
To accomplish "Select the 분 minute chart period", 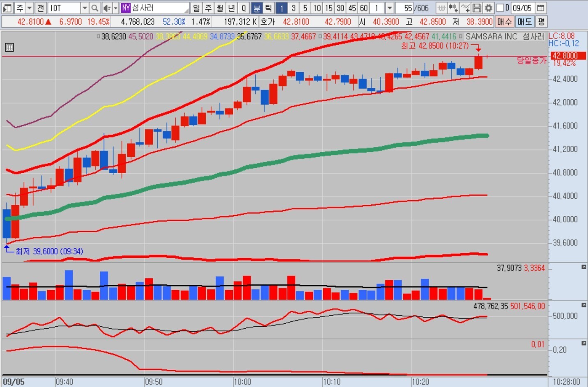I will click(x=257, y=8).
